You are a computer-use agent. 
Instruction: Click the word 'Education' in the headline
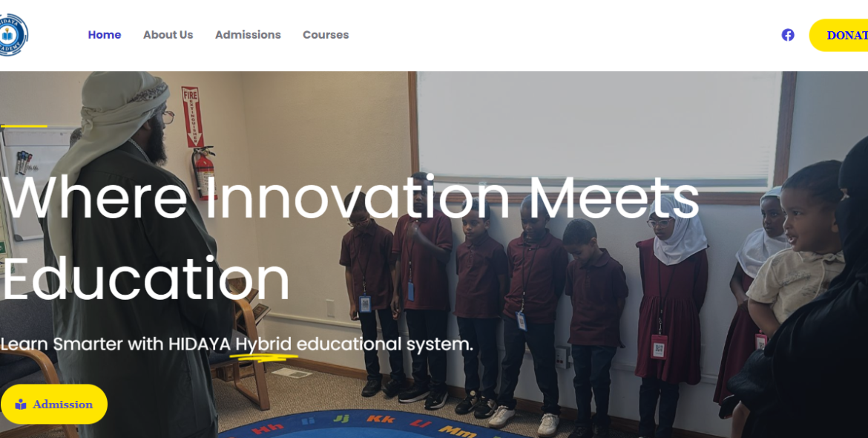(x=146, y=279)
